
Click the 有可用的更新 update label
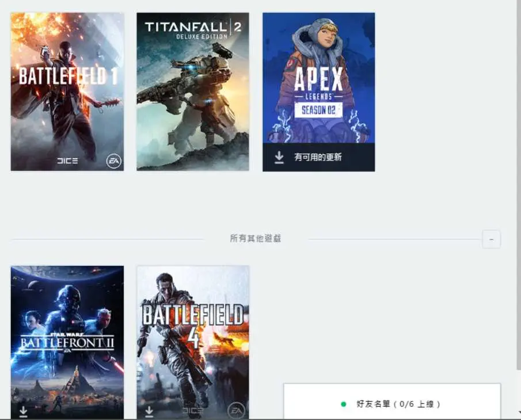(318, 157)
